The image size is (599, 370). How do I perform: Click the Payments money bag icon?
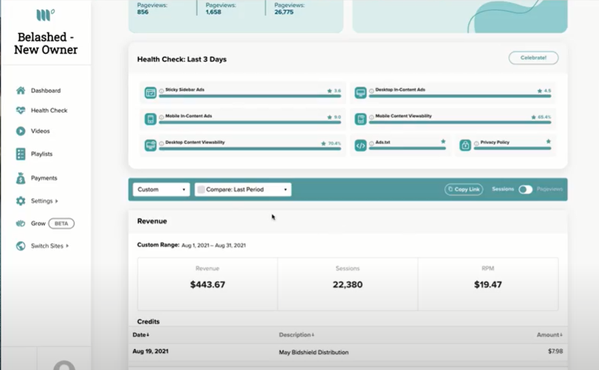point(21,178)
